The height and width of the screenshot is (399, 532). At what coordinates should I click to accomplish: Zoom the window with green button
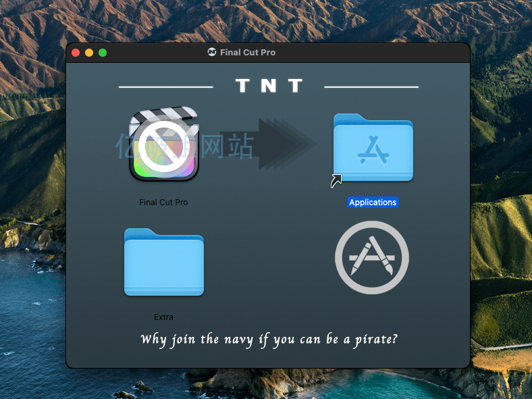[103, 53]
